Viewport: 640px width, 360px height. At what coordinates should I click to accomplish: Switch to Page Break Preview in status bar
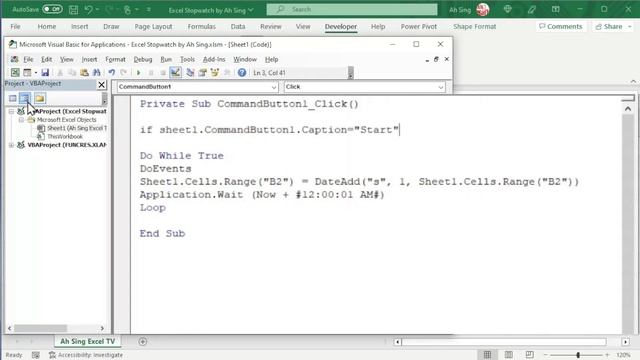[x=529, y=355]
